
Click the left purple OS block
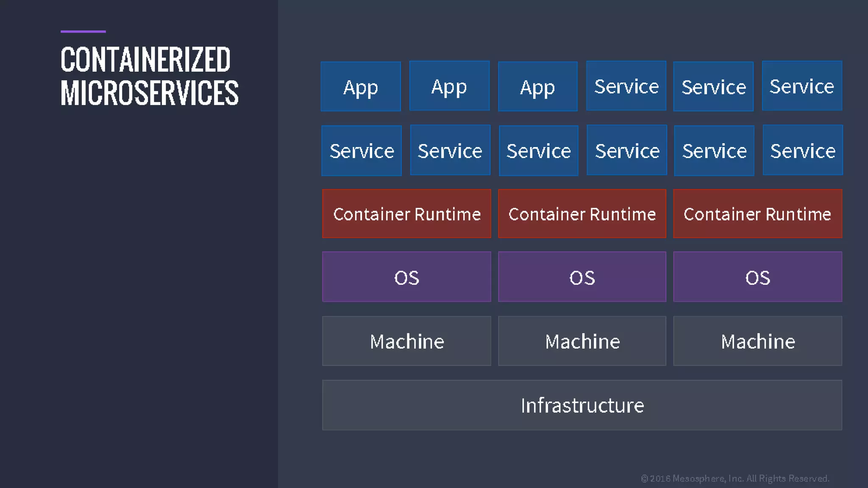[406, 277]
